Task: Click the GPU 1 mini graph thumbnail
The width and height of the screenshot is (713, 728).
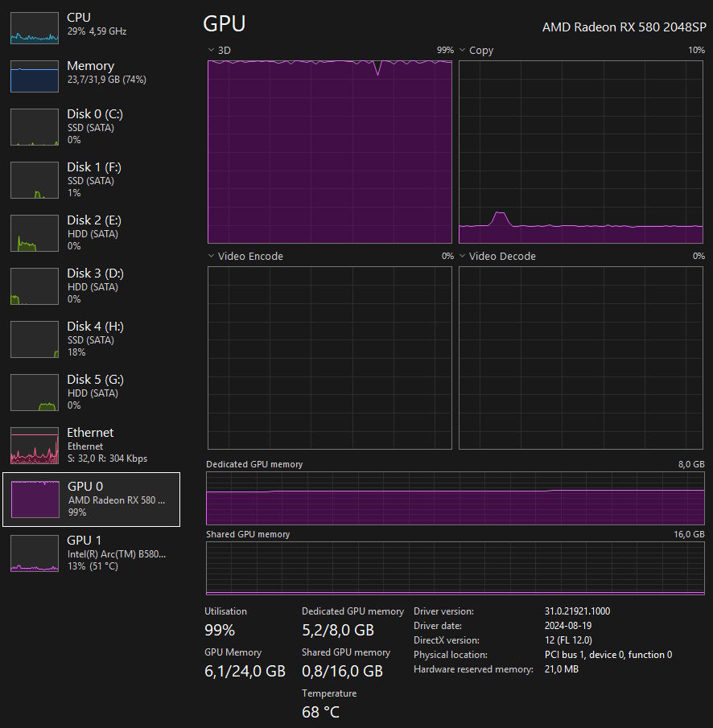Action: point(35,553)
